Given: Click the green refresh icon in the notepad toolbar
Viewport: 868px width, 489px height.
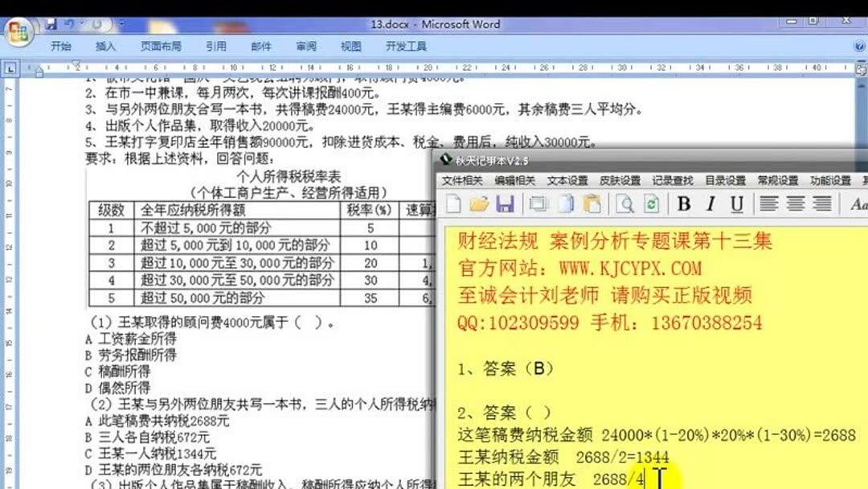Looking at the screenshot, I should click(651, 204).
